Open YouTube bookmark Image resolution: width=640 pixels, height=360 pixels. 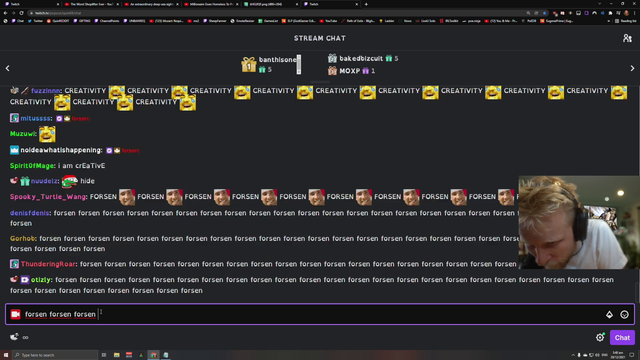pos(329,21)
